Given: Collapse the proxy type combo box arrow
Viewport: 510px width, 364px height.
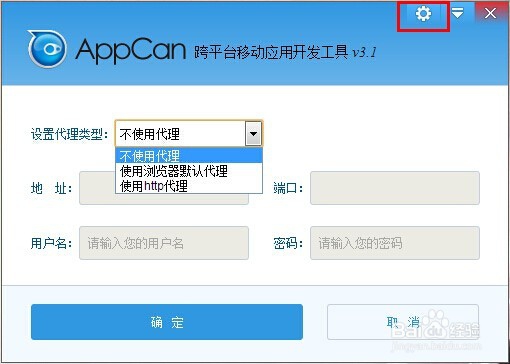Looking at the screenshot, I should coord(253,134).
